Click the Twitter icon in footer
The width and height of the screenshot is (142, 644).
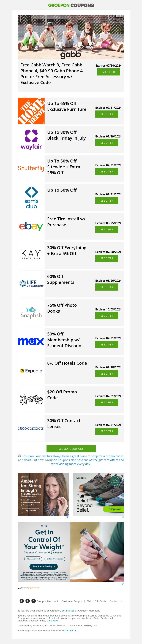(x=28, y=601)
